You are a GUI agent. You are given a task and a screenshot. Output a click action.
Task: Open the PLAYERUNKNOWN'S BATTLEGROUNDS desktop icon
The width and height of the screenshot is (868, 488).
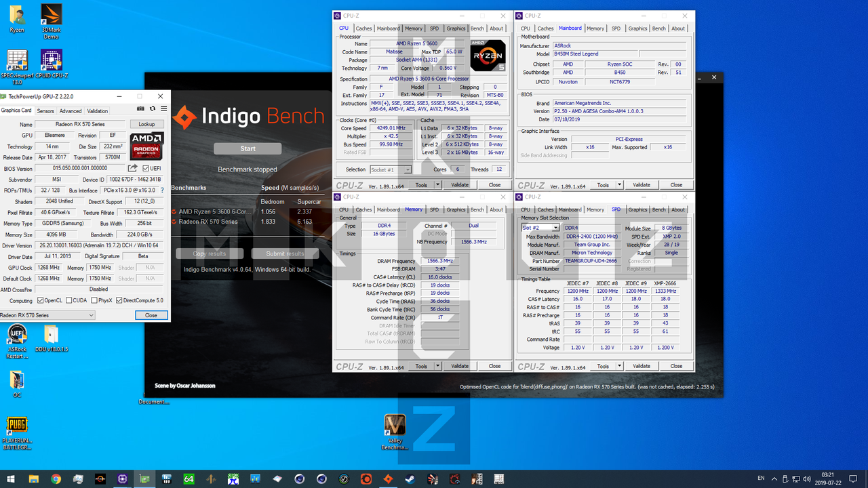[17, 433]
